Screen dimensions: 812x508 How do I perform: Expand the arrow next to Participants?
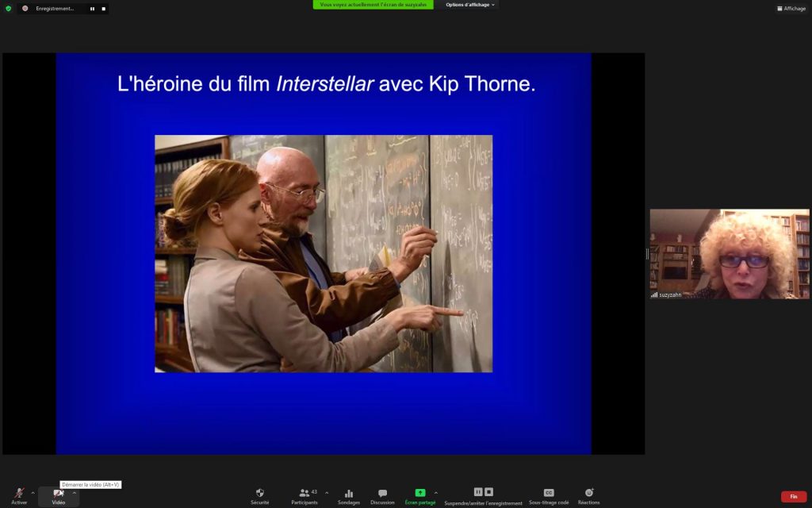[x=326, y=492]
